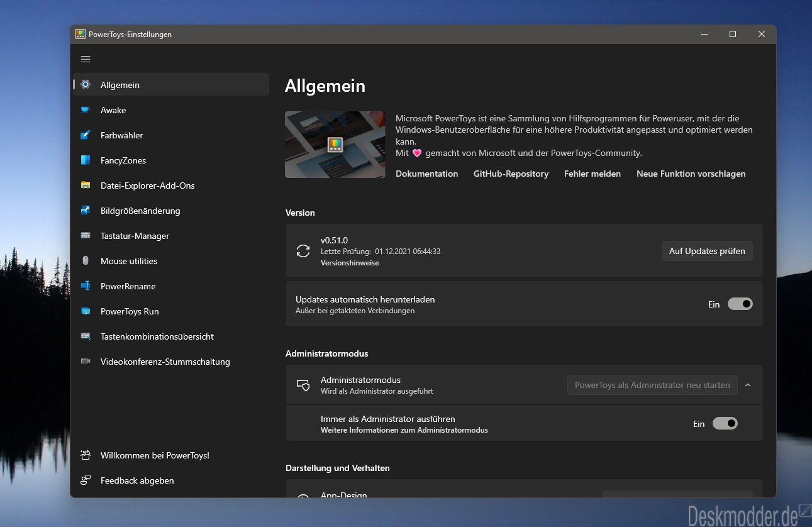Click the refresh icon beside v0.51.0
This screenshot has width=812, height=527.
303,251
